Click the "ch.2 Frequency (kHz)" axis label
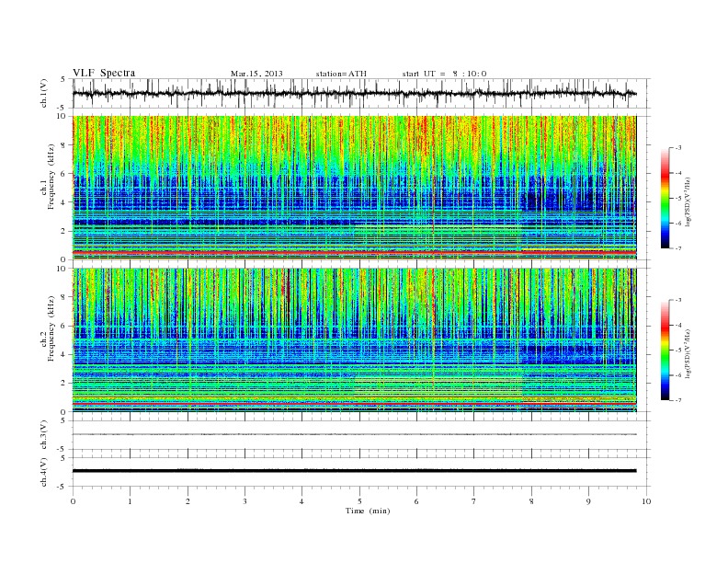The height and width of the screenshot is (563, 728). pyautogui.click(x=49, y=327)
